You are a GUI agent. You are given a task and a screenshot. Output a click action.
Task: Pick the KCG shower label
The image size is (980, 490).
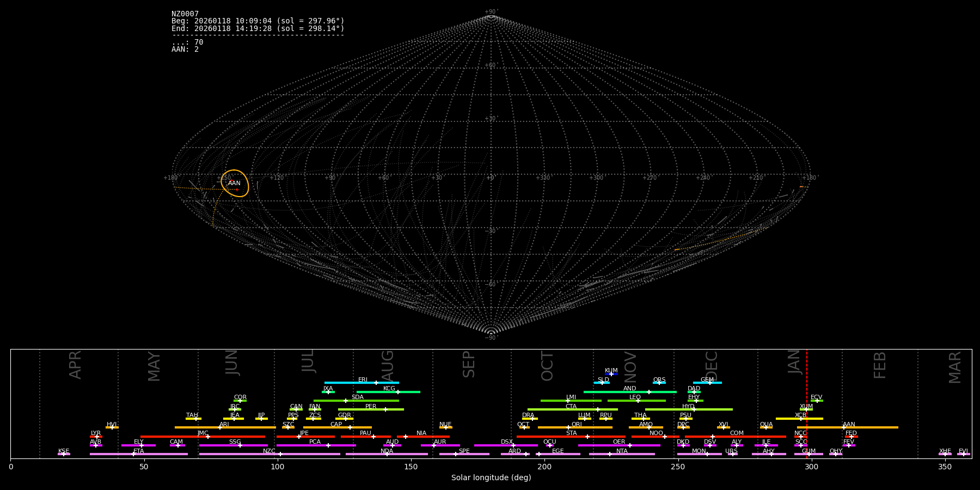(389, 389)
